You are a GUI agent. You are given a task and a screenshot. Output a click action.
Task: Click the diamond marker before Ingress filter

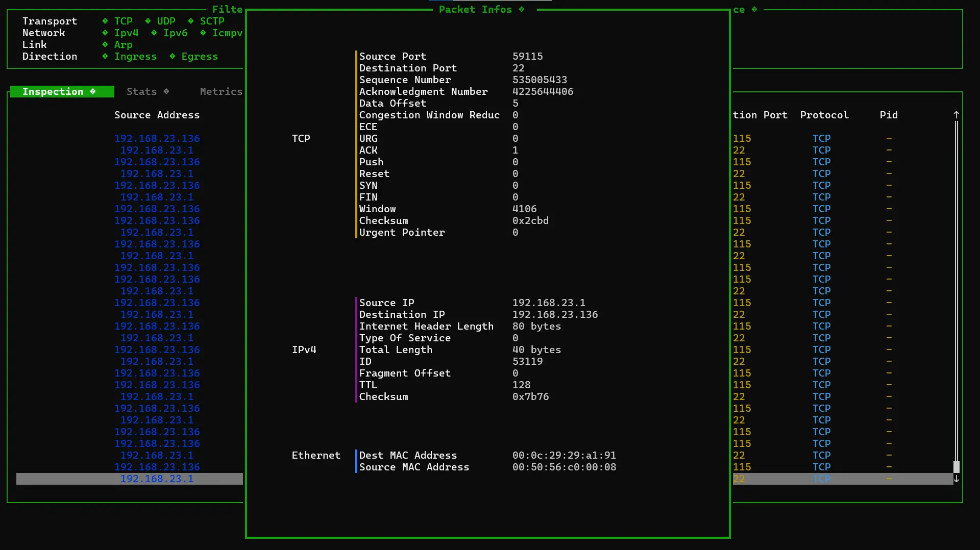(105, 56)
